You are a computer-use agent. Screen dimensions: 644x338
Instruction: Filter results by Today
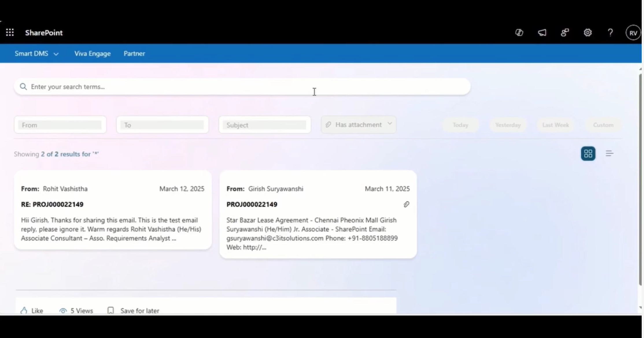click(x=460, y=125)
